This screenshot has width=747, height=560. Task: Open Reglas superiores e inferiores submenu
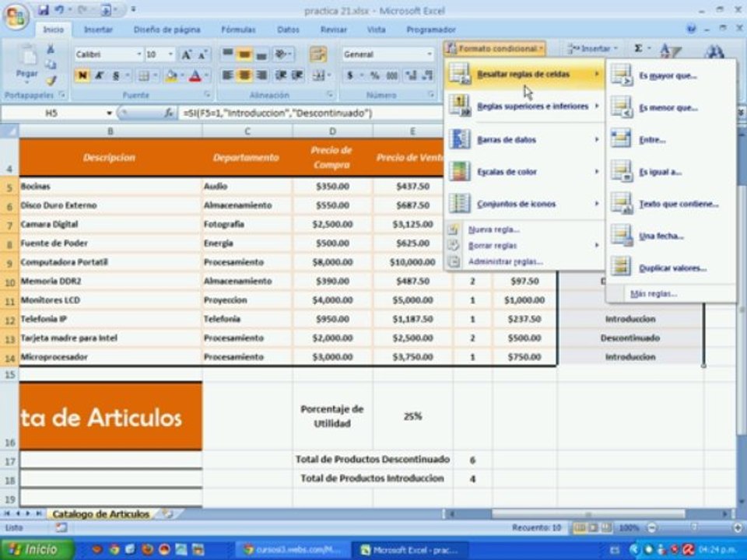tap(524, 107)
